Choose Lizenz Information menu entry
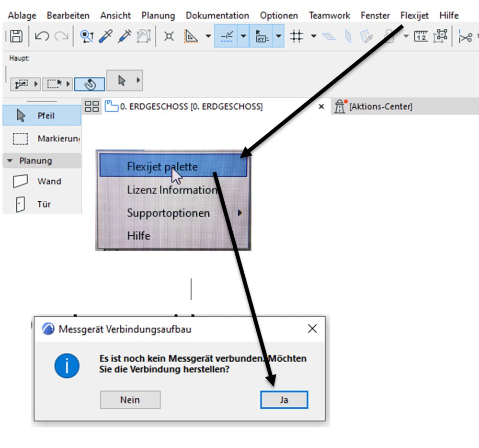Screen dimensions: 479x448 click(173, 190)
